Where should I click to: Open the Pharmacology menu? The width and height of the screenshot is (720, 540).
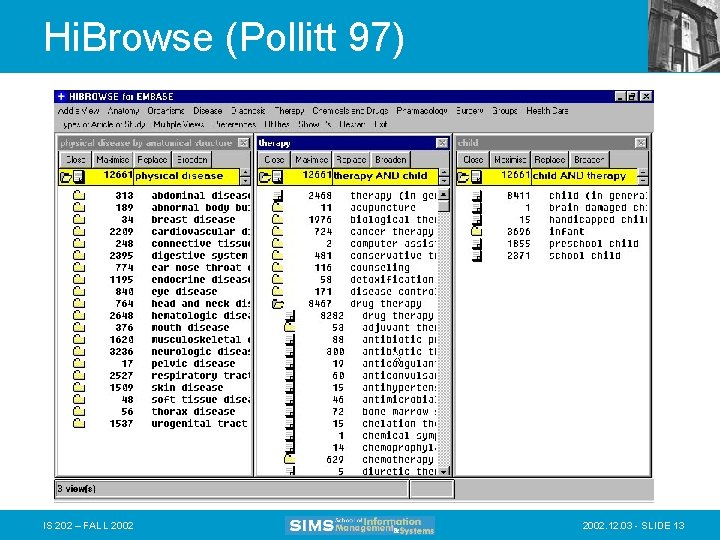(422, 111)
